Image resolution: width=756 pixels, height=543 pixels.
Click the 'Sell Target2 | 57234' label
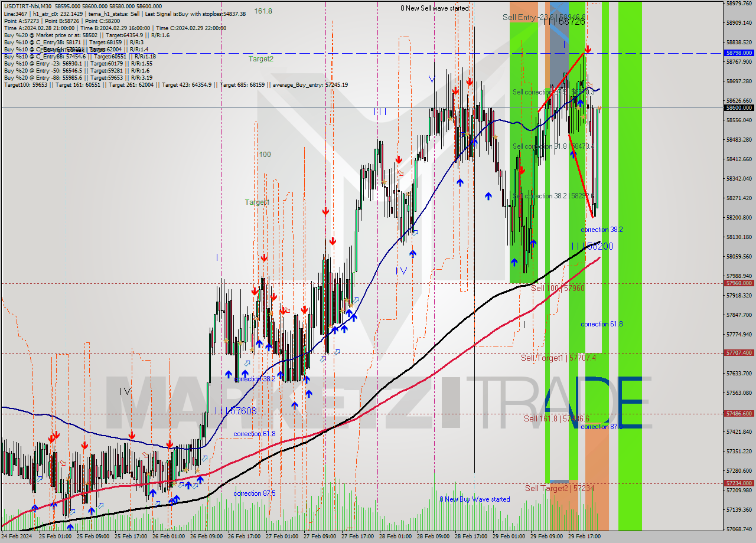click(x=560, y=488)
